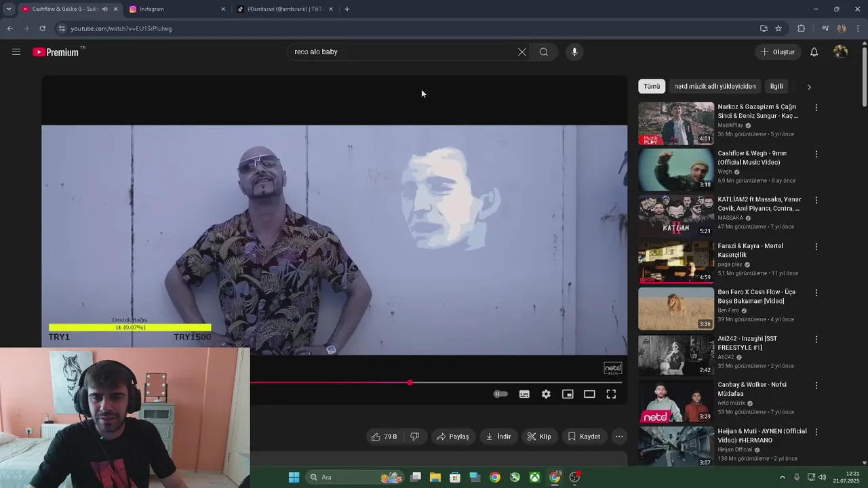
Task: Go to YouTube Premium home logo
Action: click(x=56, y=52)
